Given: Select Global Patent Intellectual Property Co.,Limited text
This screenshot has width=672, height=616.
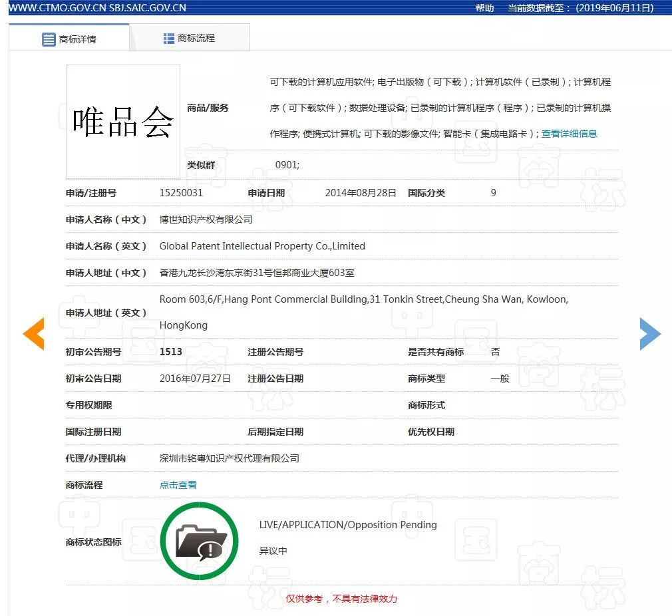Looking at the screenshot, I should coord(262,246).
